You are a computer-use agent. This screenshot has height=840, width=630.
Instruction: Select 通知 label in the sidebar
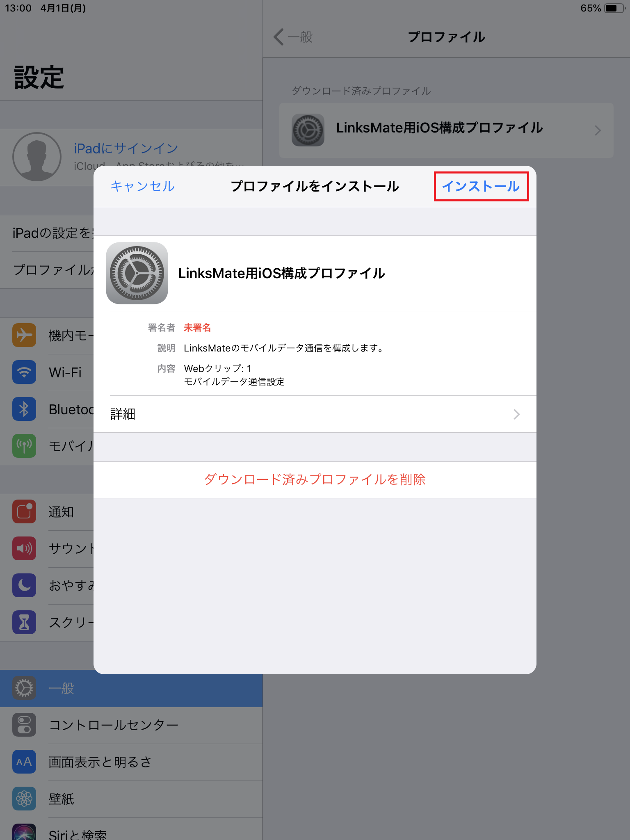click(62, 512)
